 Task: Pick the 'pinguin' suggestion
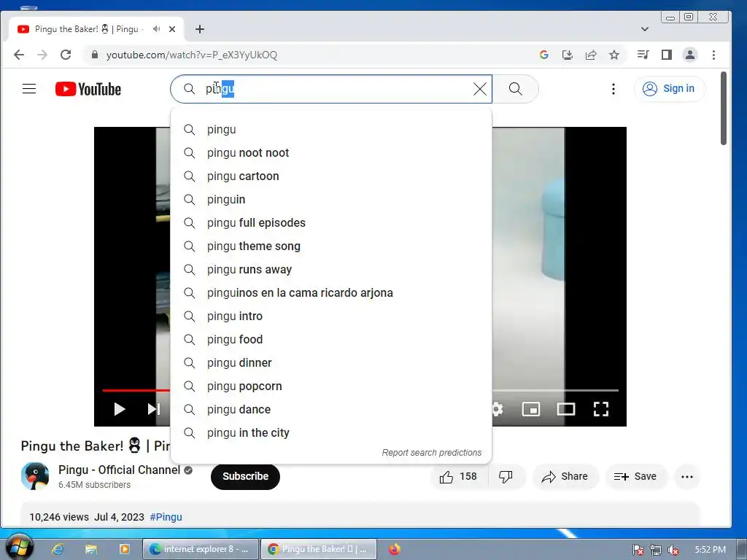(330, 200)
